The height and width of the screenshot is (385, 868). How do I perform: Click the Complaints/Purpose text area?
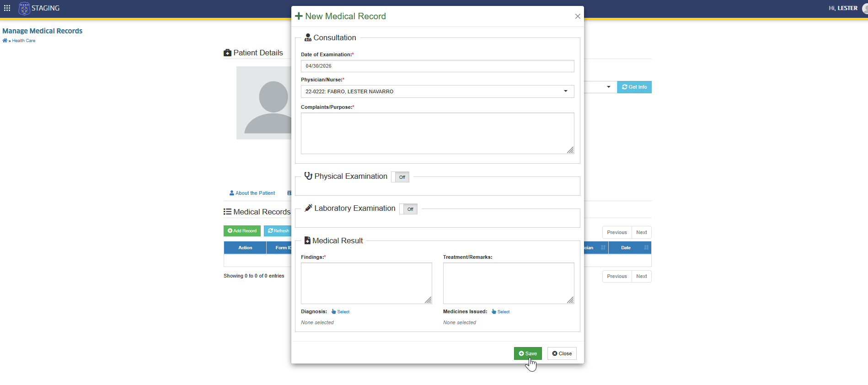tap(437, 133)
